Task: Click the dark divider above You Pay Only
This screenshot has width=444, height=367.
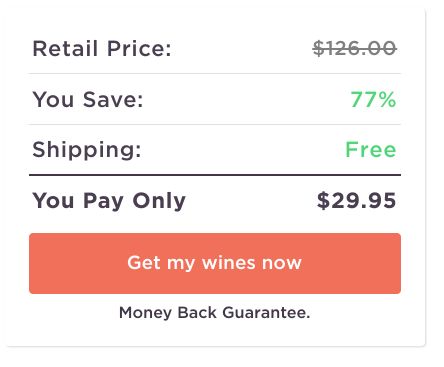Action: pyautogui.click(x=215, y=175)
